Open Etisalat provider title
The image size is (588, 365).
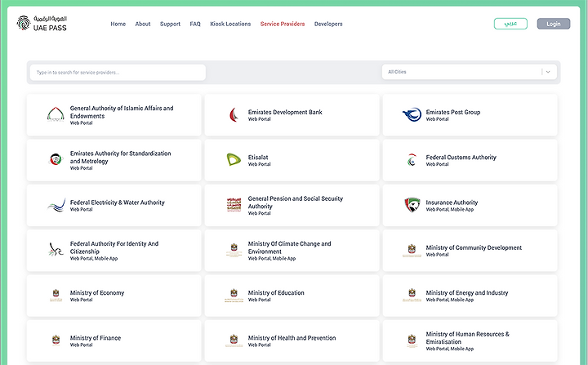pos(258,157)
